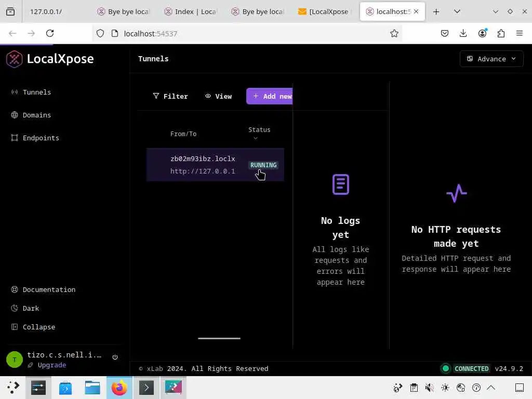The width and height of the screenshot is (532, 399).
Task: Expand the Advance dropdown
Action: [491, 59]
